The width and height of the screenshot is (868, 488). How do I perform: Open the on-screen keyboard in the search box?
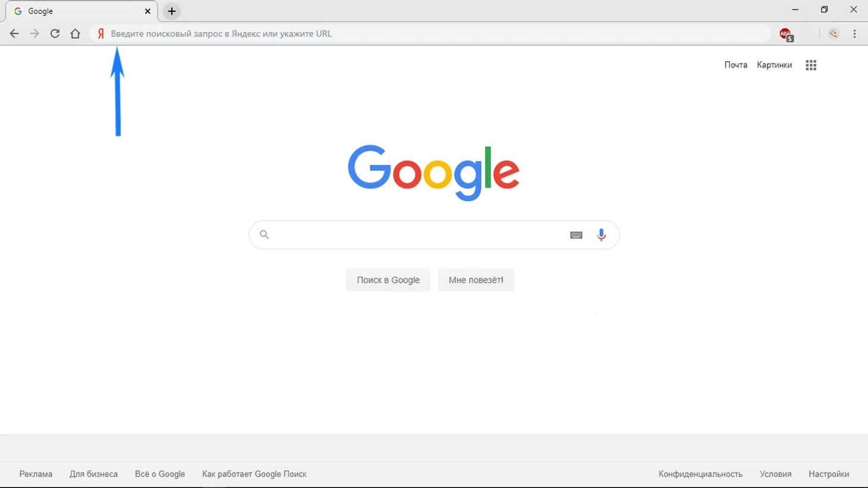(x=576, y=235)
